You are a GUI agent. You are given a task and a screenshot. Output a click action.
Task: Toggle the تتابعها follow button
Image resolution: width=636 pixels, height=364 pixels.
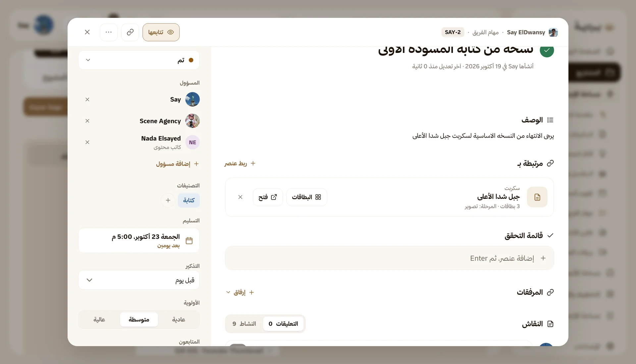coord(161,32)
